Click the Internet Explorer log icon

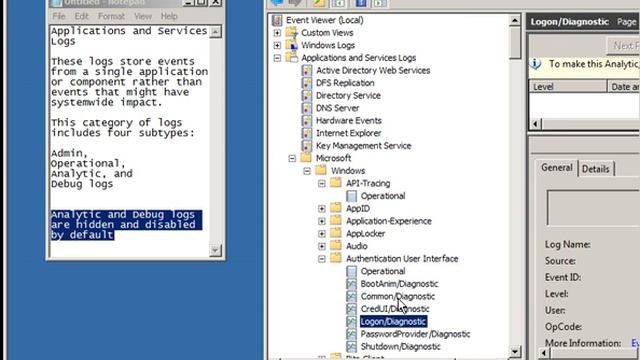coord(307,133)
